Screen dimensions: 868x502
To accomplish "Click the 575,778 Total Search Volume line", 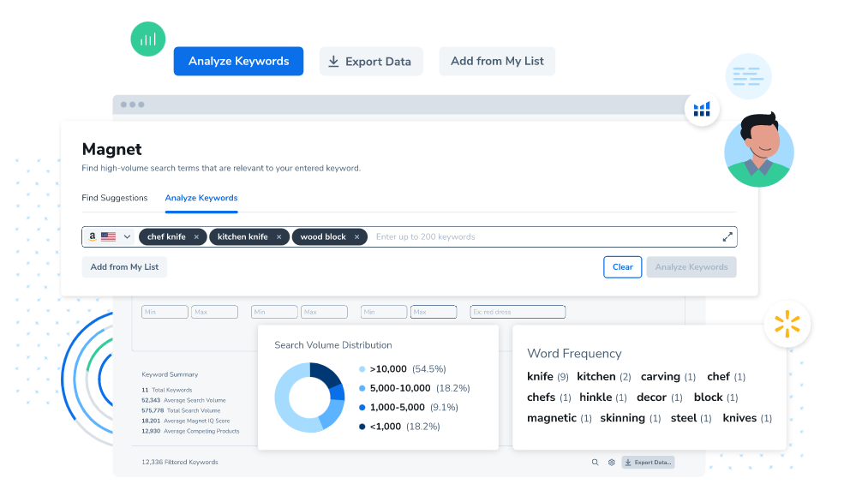I will [x=181, y=410].
